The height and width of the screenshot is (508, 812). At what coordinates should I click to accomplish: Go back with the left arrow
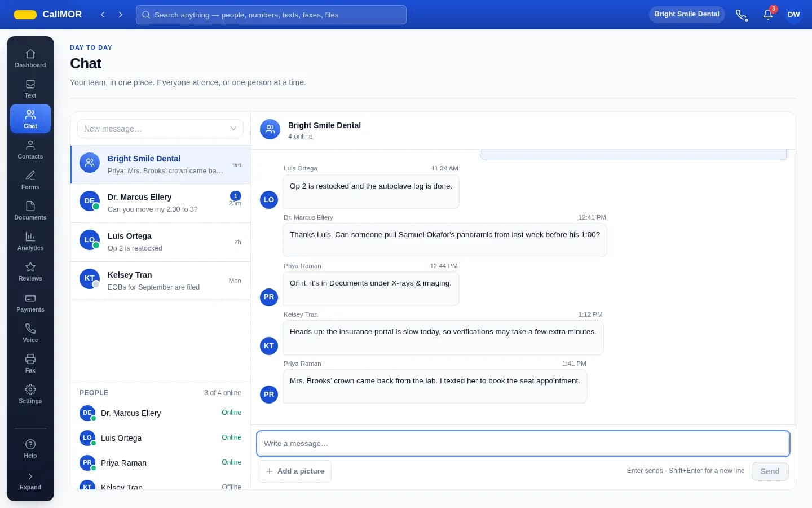click(x=103, y=15)
